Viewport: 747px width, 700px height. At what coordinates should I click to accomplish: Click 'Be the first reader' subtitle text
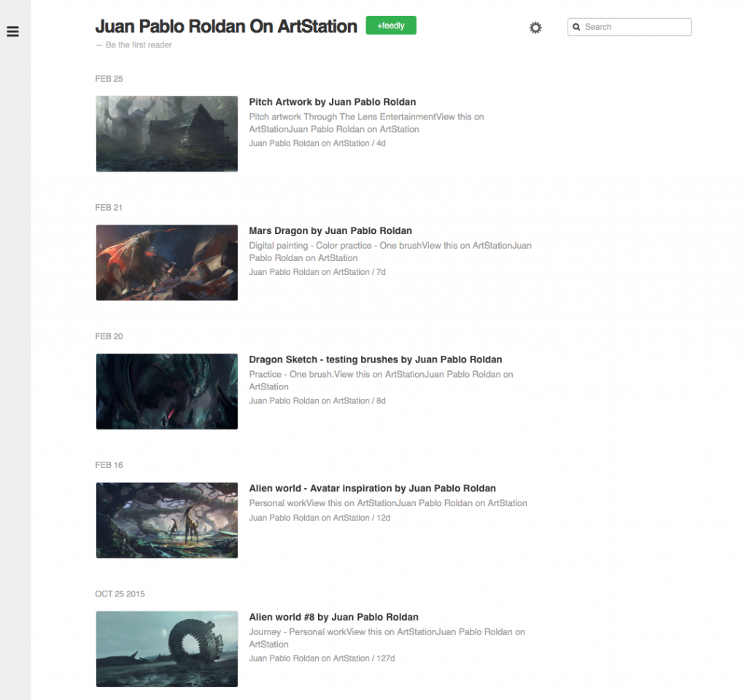click(139, 45)
